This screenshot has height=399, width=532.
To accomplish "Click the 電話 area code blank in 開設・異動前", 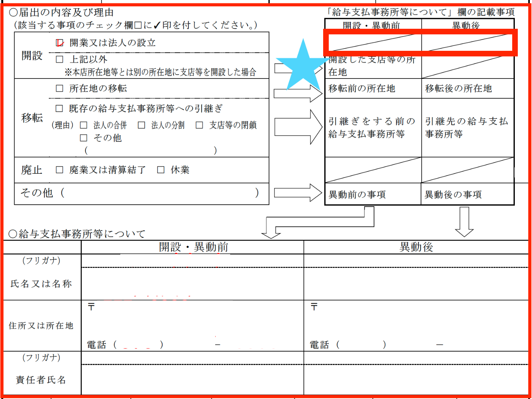I will click(138, 344).
